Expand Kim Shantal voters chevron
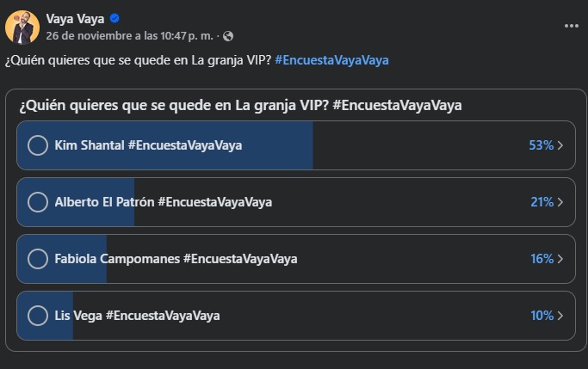 click(x=560, y=145)
